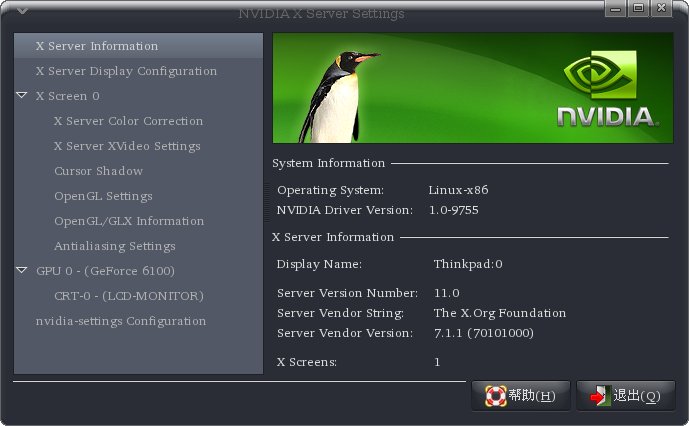The height and width of the screenshot is (426, 689).
Task: Click the 'Linux-x86' operating system value
Action: [x=458, y=190]
